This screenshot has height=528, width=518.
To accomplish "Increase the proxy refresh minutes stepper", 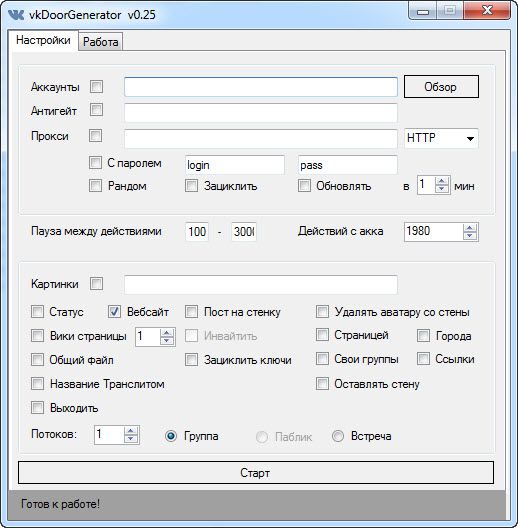I will [442, 182].
